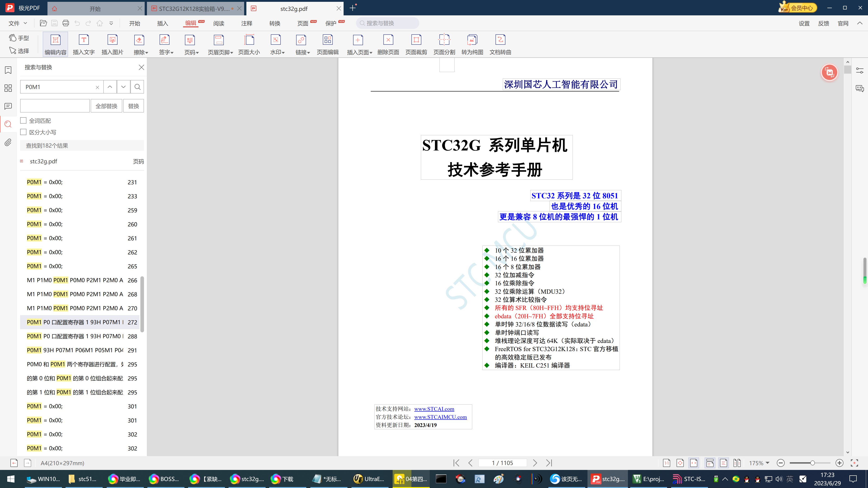Open the page thumbnails sidebar panel
Screen dimensions: 868x488
pos(8,88)
